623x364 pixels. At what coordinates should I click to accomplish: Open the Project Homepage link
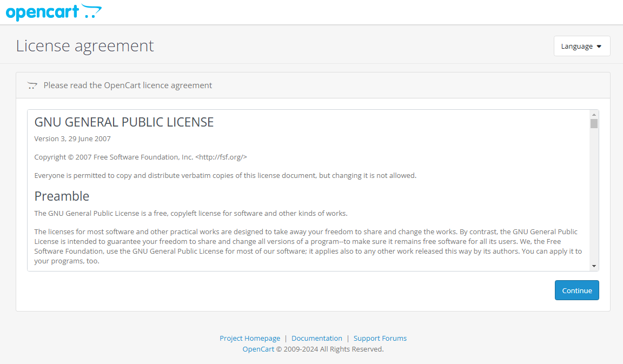tap(250, 338)
